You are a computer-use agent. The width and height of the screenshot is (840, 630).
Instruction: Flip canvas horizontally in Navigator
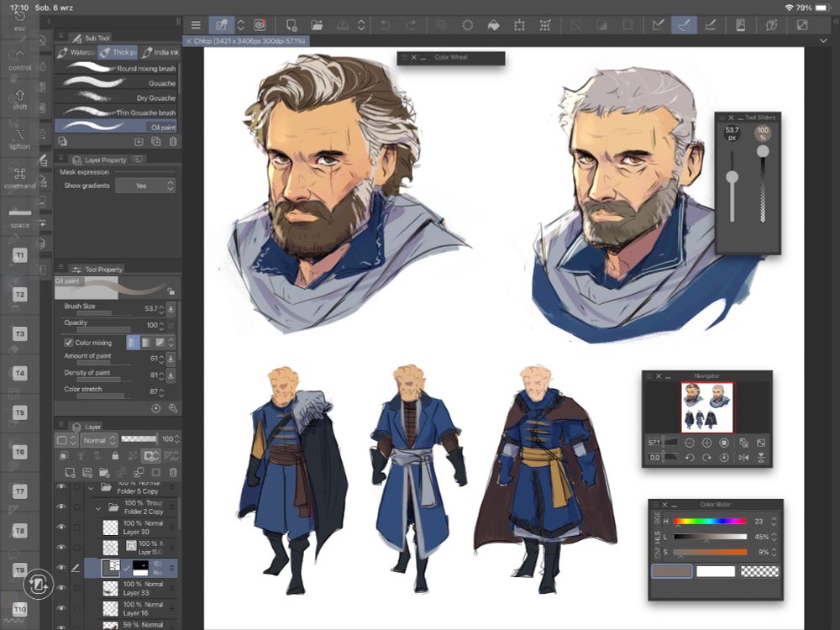click(743, 458)
